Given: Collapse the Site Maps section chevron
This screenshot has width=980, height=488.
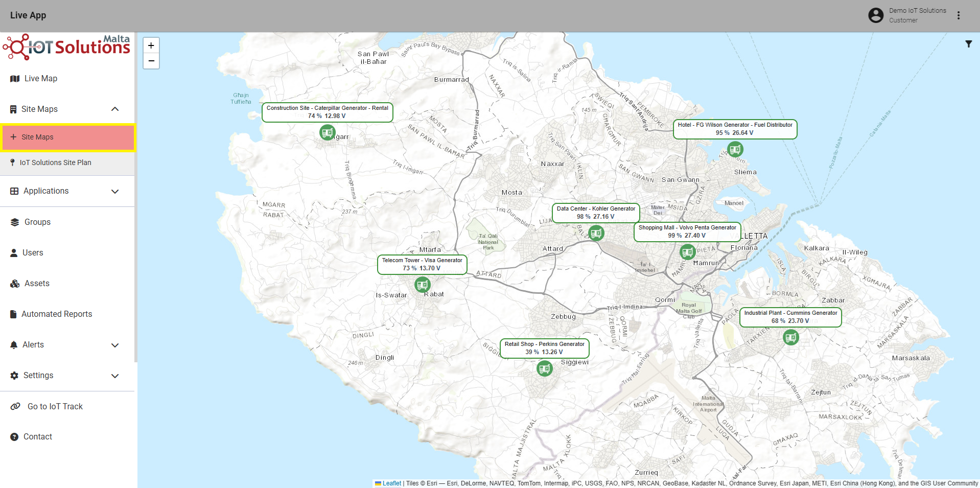Looking at the screenshot, I should (115, 109).
